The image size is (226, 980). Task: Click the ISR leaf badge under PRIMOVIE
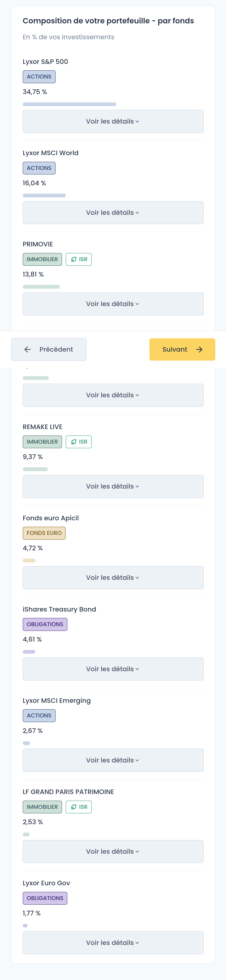(x=79, y=259)
